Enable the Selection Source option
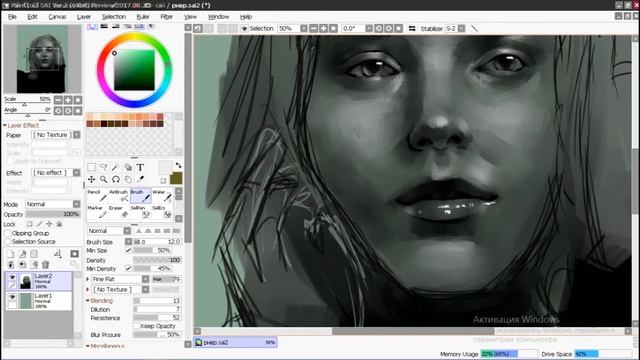 pos(7,242)
